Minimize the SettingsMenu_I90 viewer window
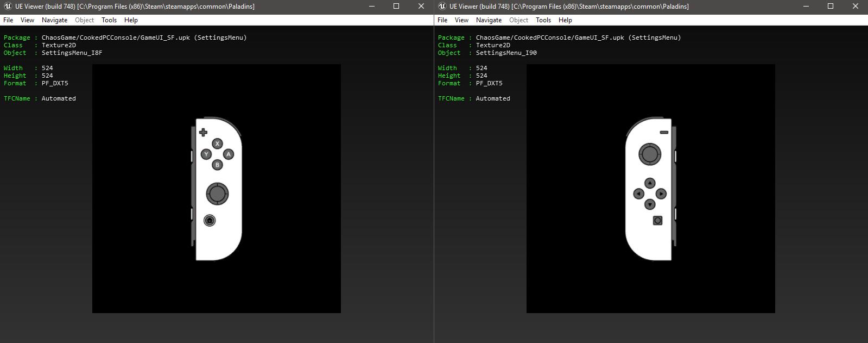 (806, 7)
